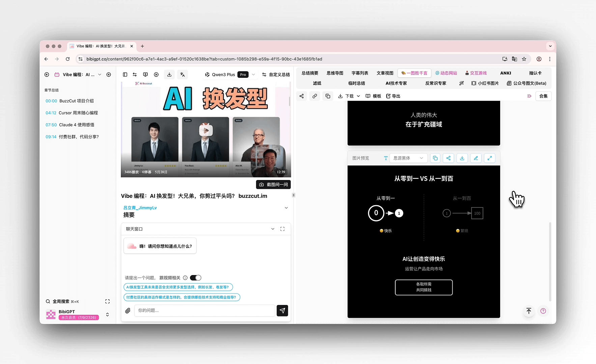The width and height of the screenshot is (596, 364).
Task: Click the 你的问题 input field
Action: [205, 310]
